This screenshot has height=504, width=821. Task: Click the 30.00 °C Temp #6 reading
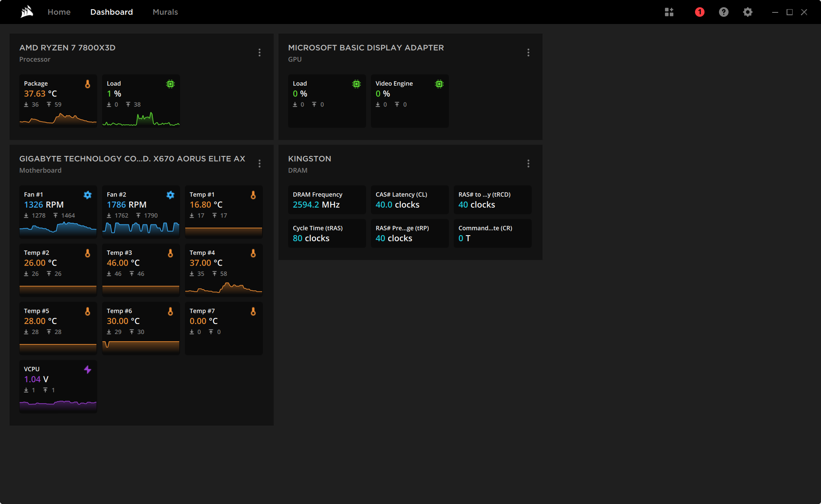coord(123,321)
